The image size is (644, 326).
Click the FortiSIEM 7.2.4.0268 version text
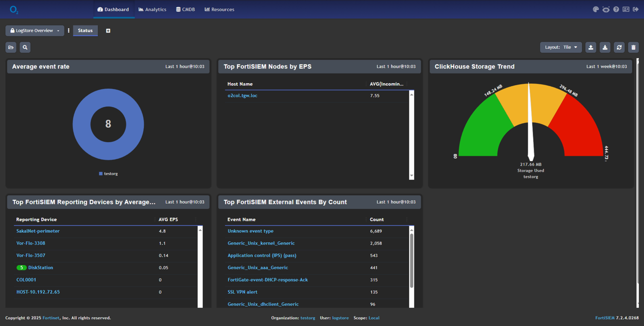(x=617, y=318)
